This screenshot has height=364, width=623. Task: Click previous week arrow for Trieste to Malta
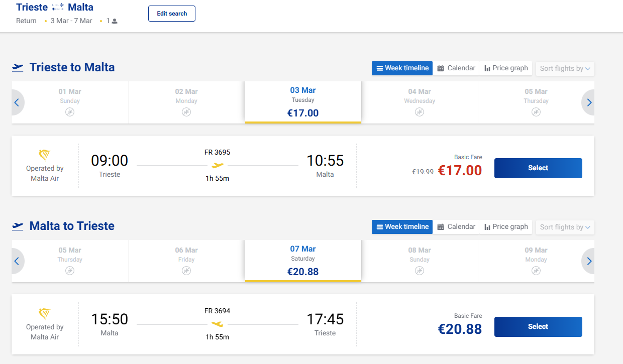(17, 102)
